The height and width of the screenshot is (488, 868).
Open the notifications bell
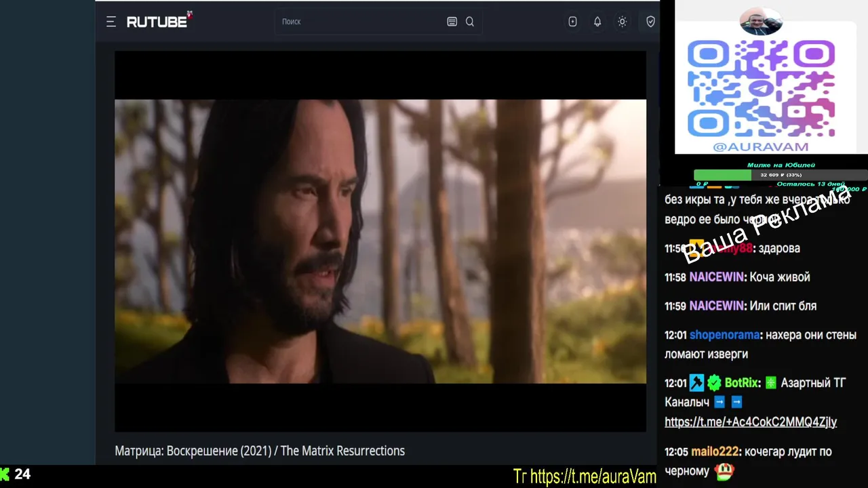[597, 22]
